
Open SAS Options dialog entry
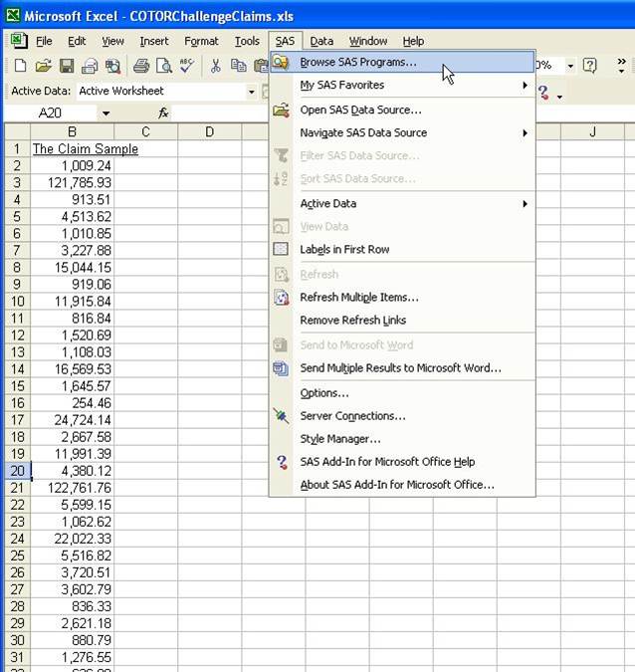[403, 393]
